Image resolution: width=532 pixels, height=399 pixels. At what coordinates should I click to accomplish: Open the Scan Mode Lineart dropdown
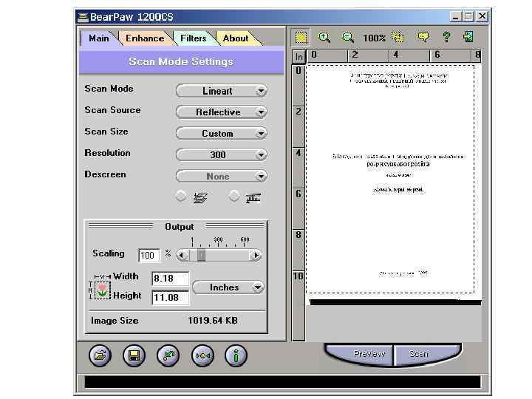coord(222,91)
